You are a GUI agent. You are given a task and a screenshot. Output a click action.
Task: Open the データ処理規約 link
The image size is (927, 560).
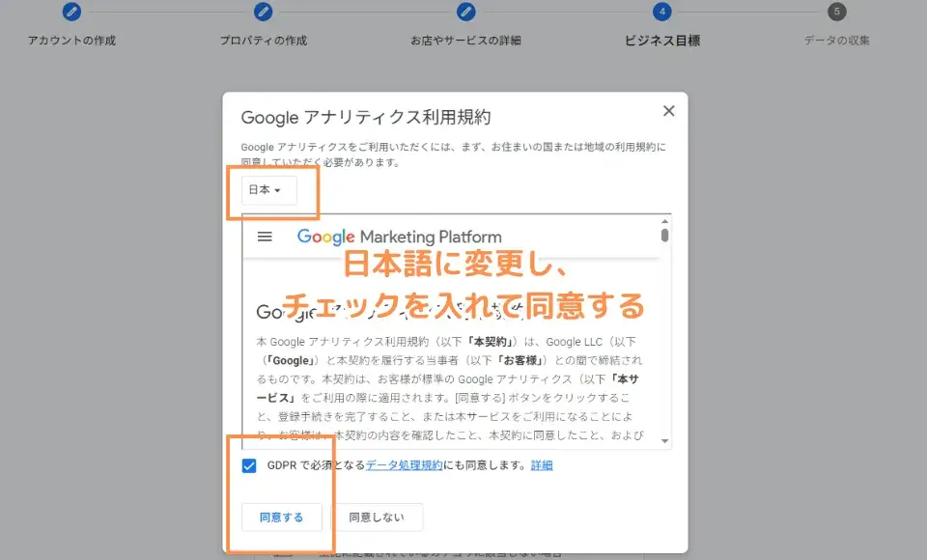click(x=404, y=465)
